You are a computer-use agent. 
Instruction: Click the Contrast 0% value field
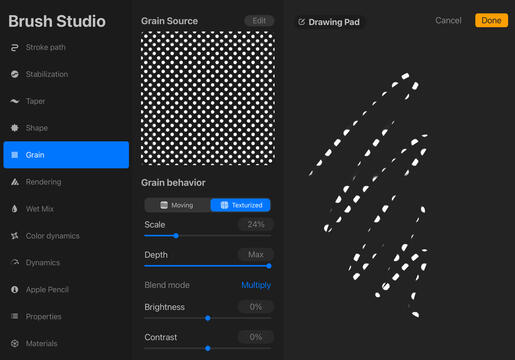[256, 337]
